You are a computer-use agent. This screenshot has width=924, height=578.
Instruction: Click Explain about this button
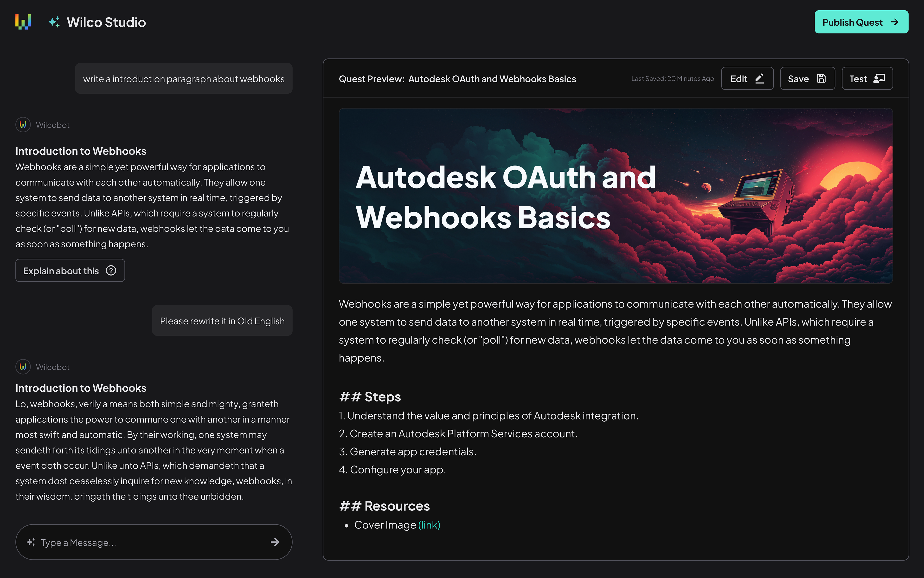(x=70, y=271)
